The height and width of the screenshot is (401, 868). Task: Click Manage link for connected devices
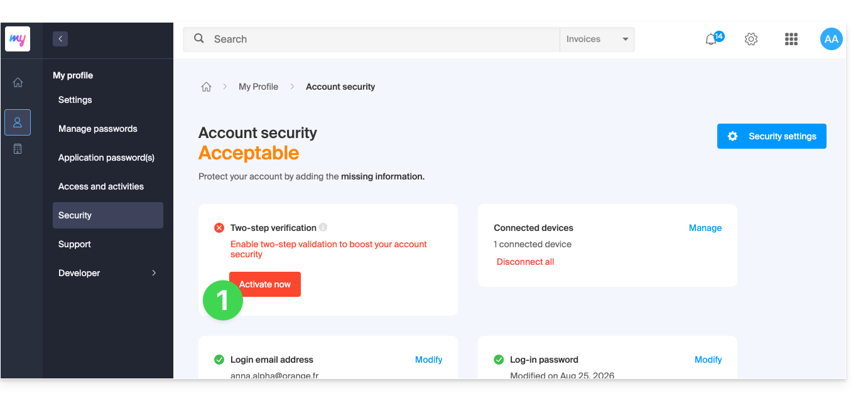pyautogui.click(x=705, y=228)
